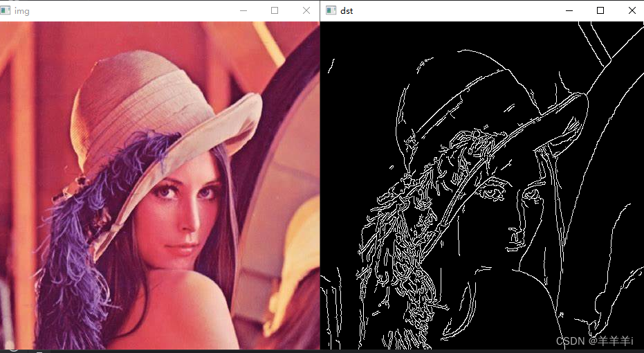The width and height of the screenshot is (644, 353).
Task: Maximize the img window
Action: pos(275,10)
